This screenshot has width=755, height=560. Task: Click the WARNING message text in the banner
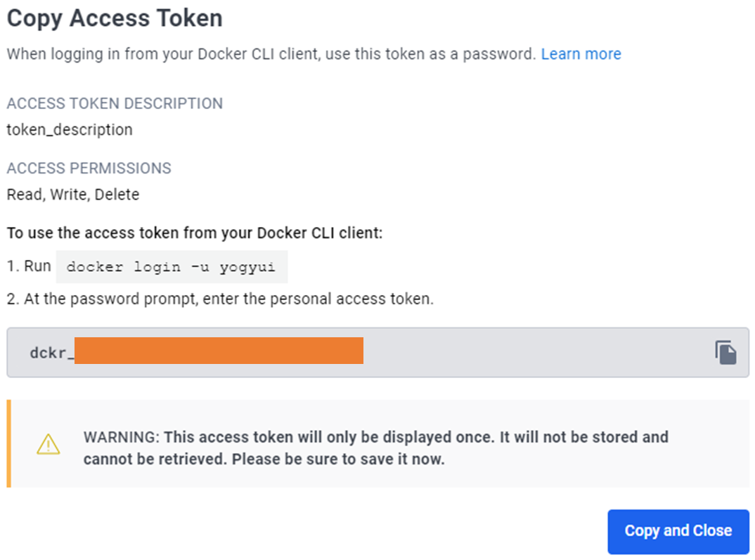[375, 448]
